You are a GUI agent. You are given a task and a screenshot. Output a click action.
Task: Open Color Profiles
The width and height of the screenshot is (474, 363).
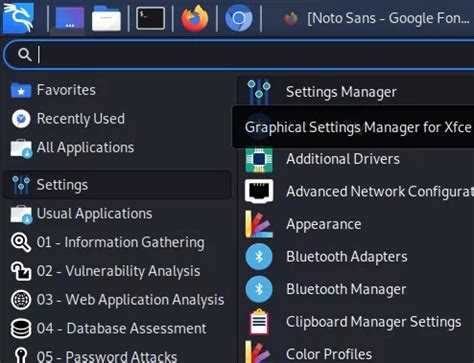pos(356,353)
